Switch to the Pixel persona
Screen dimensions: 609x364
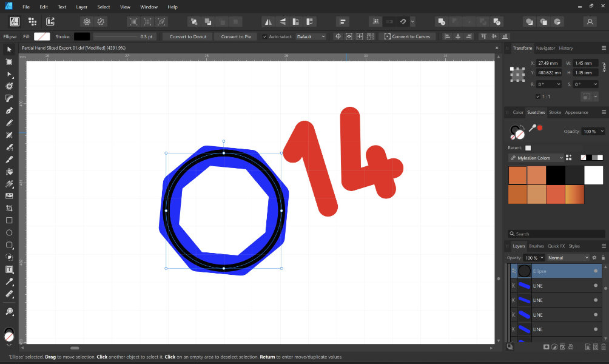click(x=33, y=21)
